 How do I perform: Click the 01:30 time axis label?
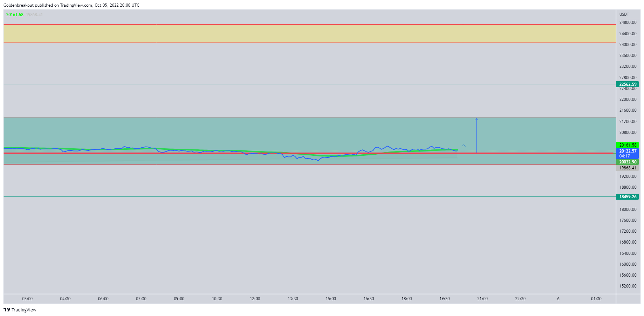(x=596, y=299)
